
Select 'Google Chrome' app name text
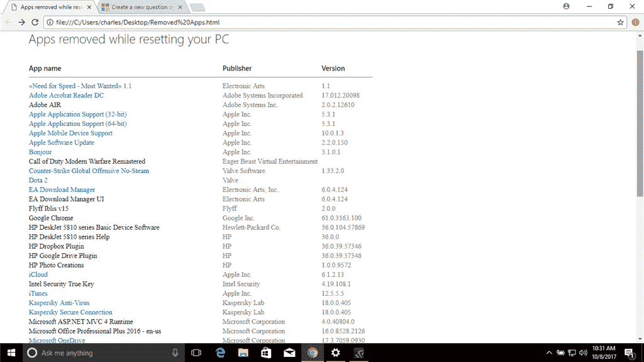coord(51,218)
